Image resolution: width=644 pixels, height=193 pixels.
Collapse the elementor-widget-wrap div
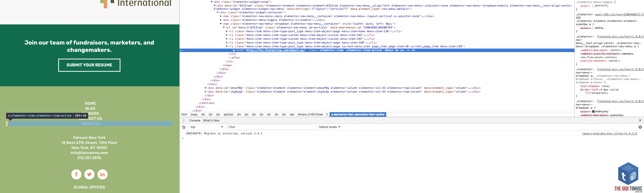[212, 2]
